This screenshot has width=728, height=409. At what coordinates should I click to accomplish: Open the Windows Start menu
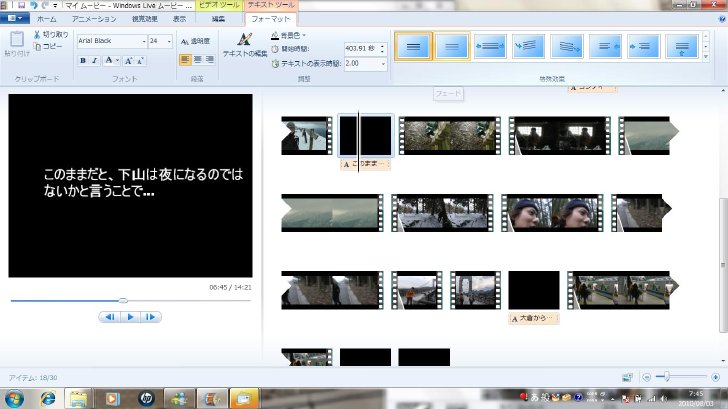point(13,399)
